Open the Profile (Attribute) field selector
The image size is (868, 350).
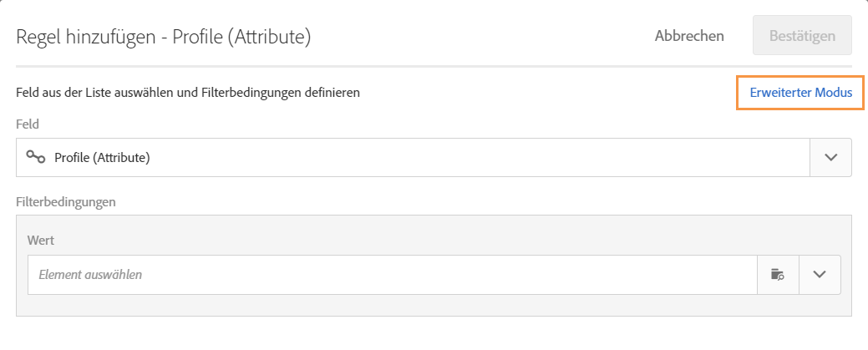pos(413,157)
